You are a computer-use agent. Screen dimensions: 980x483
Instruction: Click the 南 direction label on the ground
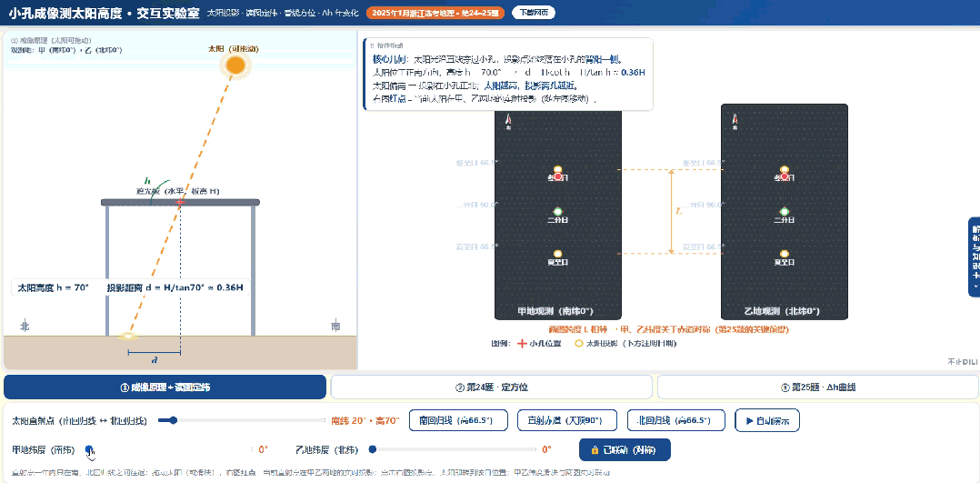(x=335, y=326)
